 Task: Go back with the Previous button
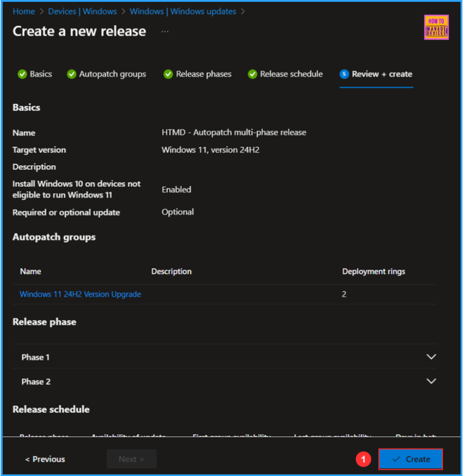coord(45,459)
